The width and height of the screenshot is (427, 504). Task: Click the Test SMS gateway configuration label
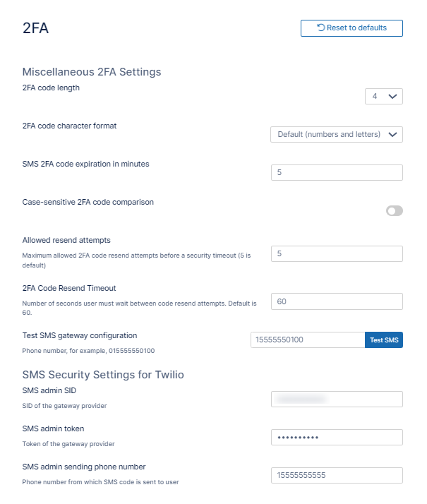click(x=80, y=335)
